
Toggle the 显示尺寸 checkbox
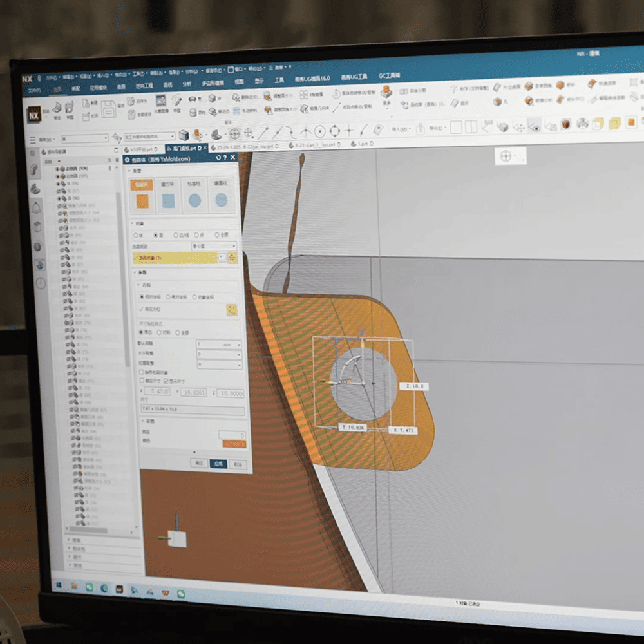(166, 381)
